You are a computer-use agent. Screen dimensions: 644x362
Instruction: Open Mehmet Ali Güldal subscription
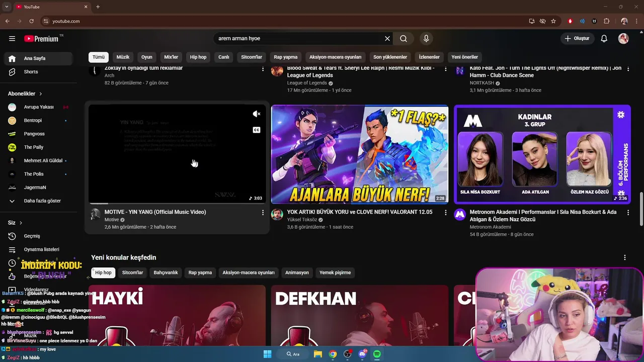(x=38, y=161)
